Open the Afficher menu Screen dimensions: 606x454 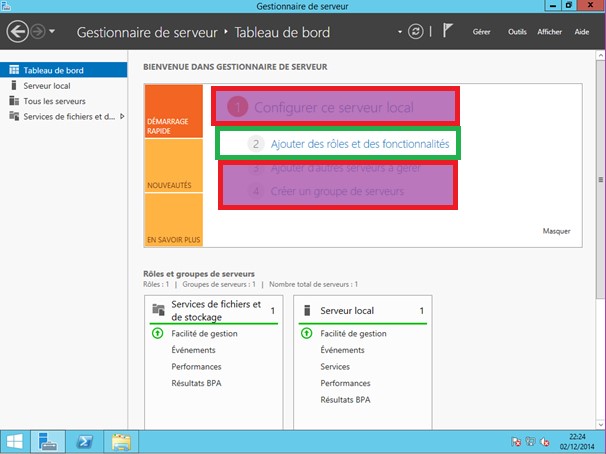[x=549, y=32]
